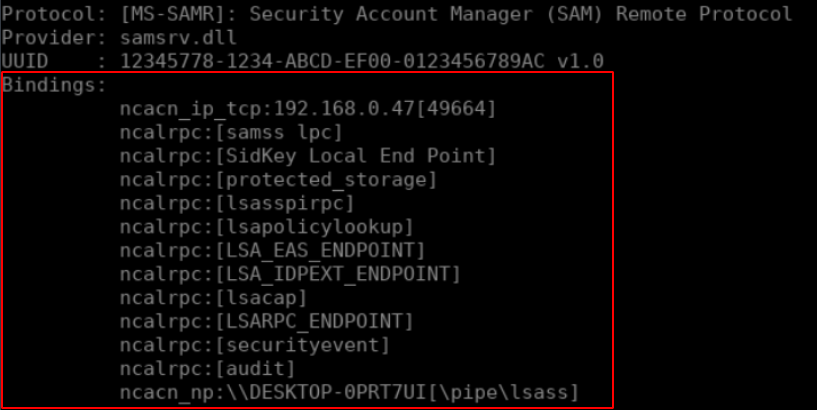Click the SidKey Local End Point binding
817x410 pixels.
coord(307,155)
